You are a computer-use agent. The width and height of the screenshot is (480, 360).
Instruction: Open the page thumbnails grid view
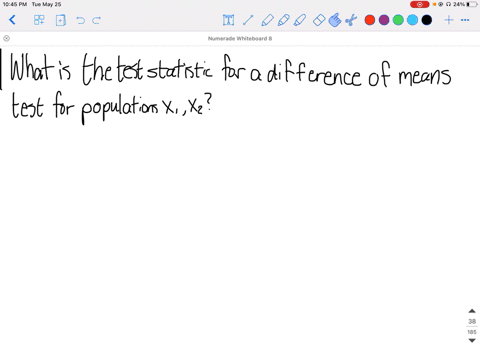click(x=39, y=20)
